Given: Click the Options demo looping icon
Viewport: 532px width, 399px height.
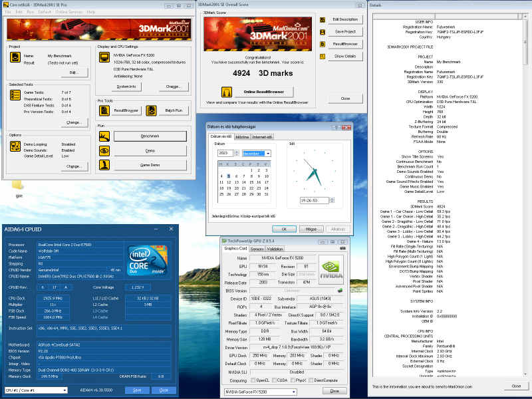Looking at the screenshot, I should (15, 146).
